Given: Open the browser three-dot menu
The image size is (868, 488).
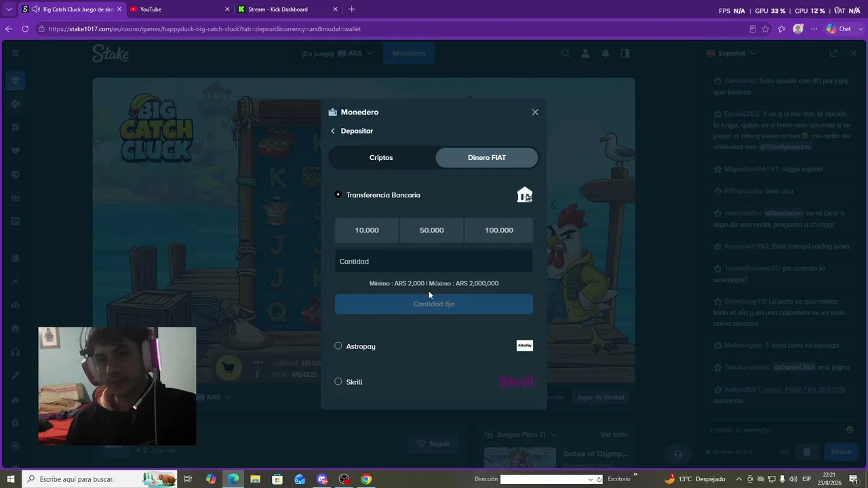Looking at the screenshot, I should point(814,29).
